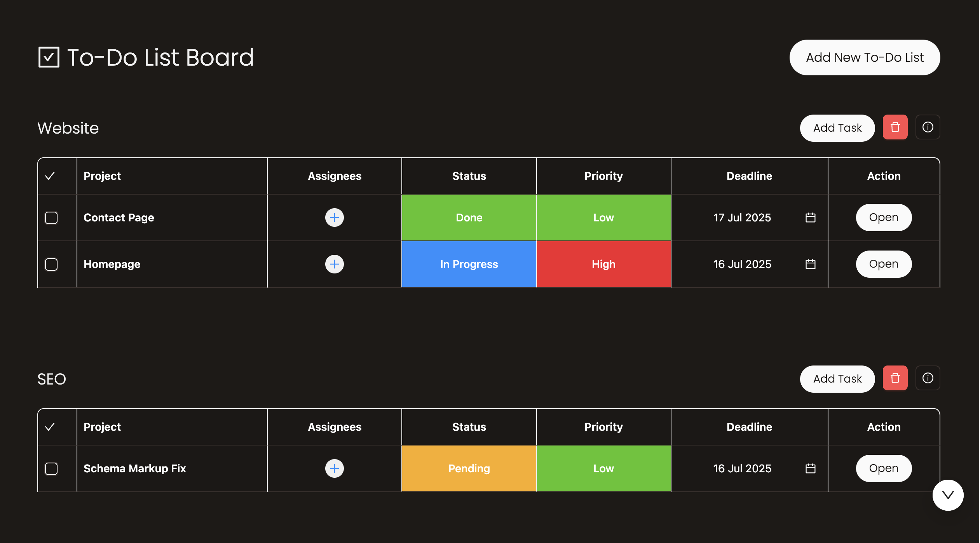
Task: Add a task to Website list
Action: [x=837, y=128]
